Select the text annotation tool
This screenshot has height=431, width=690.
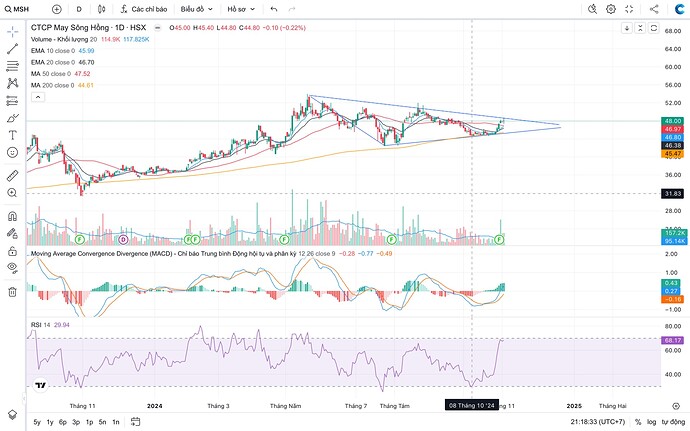[12, 135]
